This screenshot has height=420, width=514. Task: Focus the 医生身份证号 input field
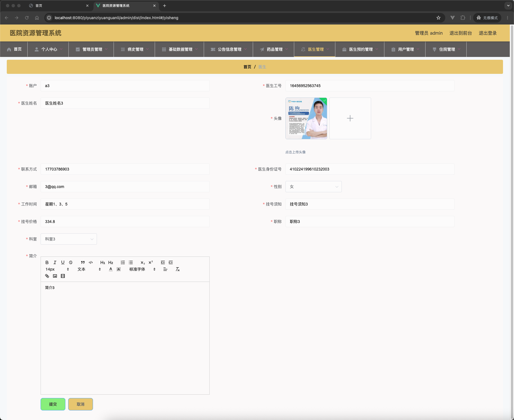click(370, 169)
